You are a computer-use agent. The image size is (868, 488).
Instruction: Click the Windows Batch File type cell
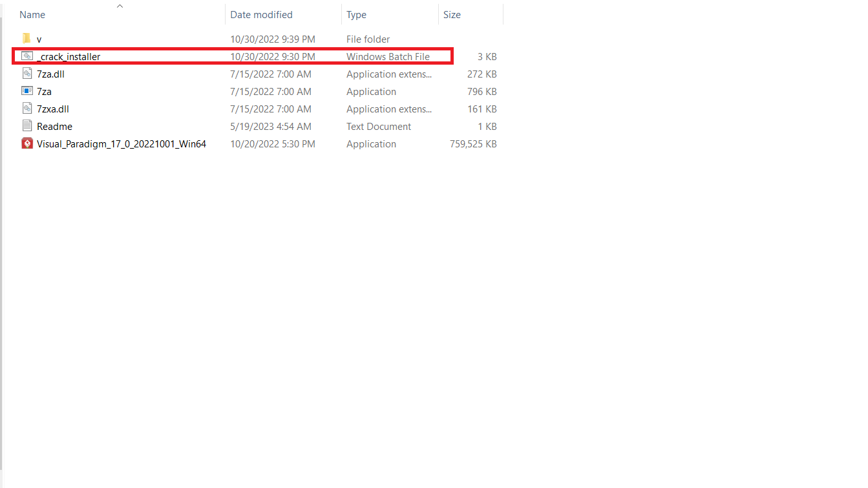388,56
